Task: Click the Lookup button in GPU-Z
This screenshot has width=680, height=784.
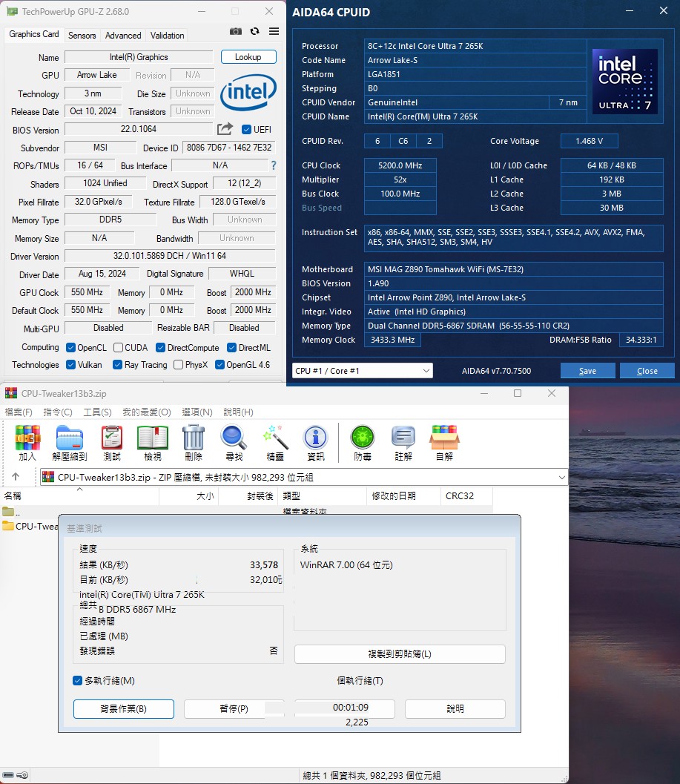Action: coord(248,57)
